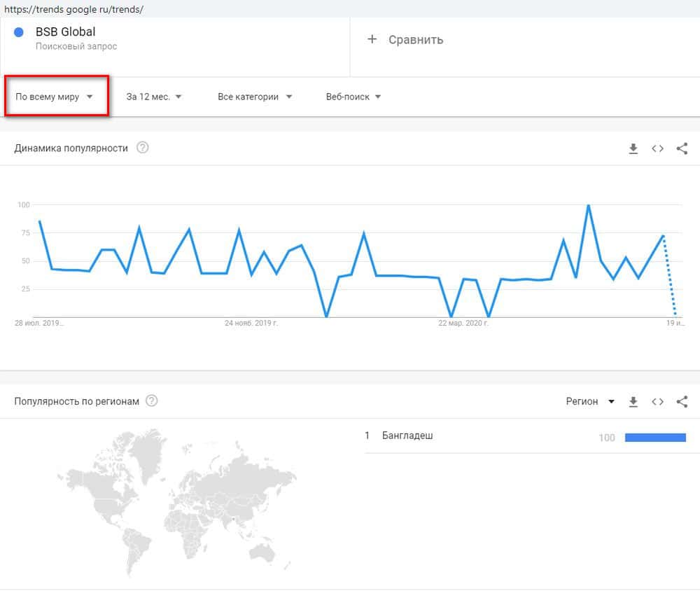Expand the Веб-поиск search type dropdown
Image resolution: width=700 pixels, height=591 pixels.
[x=353, y=97]
